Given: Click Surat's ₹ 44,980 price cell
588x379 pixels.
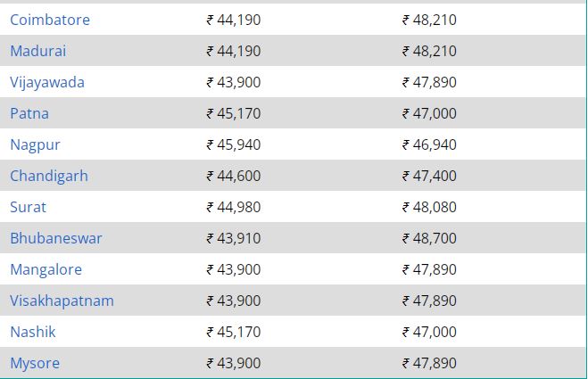Looking at the screenshot, I should click(234, 207).
